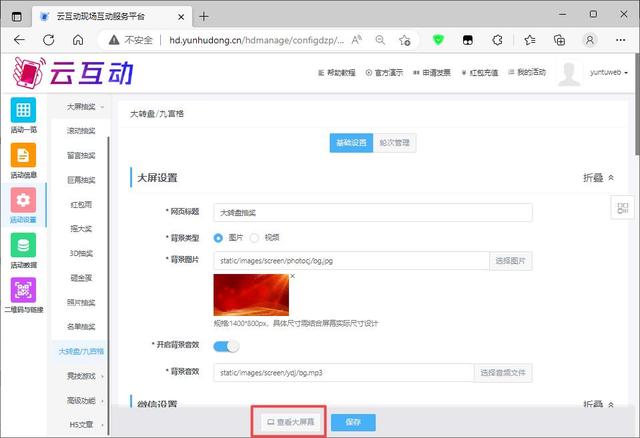Open 名单抽奖 in the sidebar

(81, 327)
